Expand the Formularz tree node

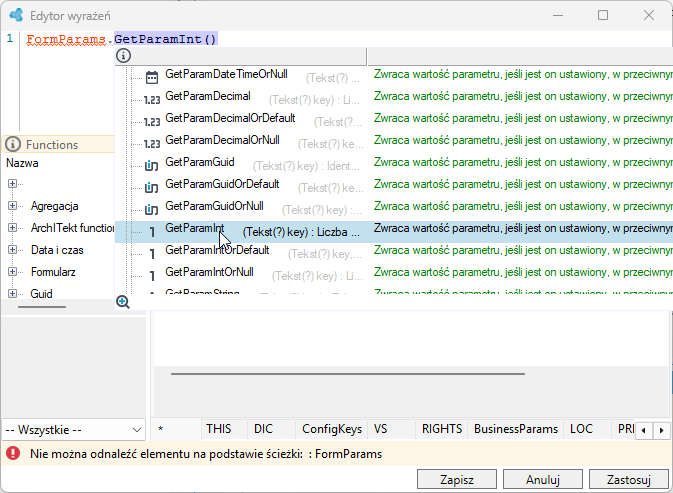click(x=12, y=271)
